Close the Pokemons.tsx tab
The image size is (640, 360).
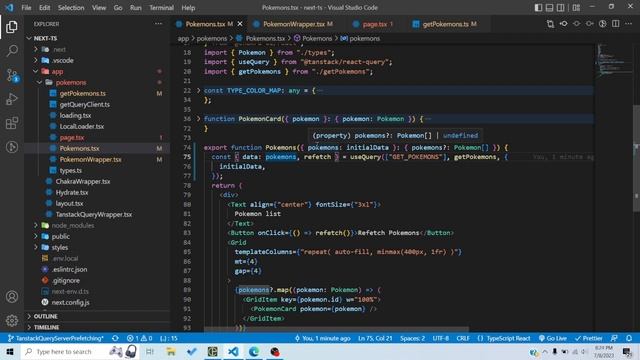pos(240,24)
